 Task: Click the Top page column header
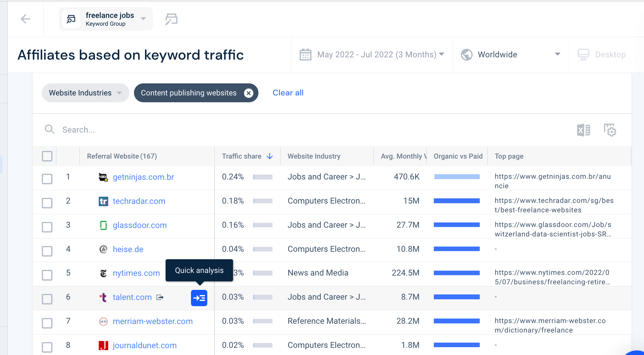pos(509,156)
